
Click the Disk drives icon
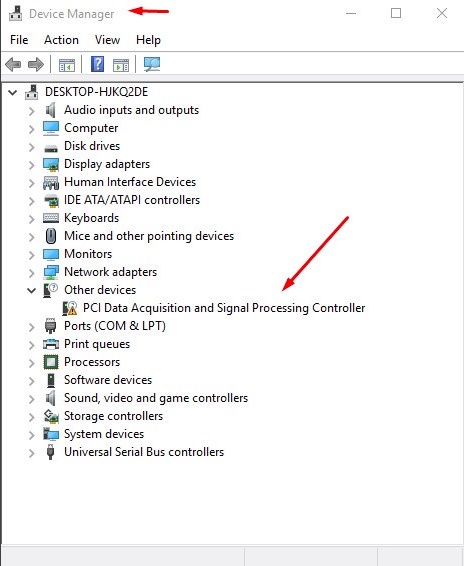[x=51, y=148]
